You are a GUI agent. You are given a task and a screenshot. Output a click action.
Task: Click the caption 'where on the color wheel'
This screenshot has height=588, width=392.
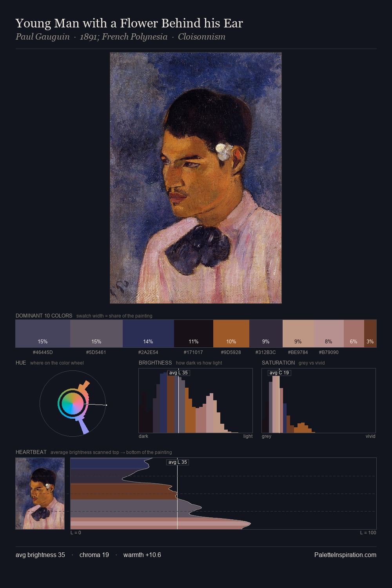[x=57, y=363]
